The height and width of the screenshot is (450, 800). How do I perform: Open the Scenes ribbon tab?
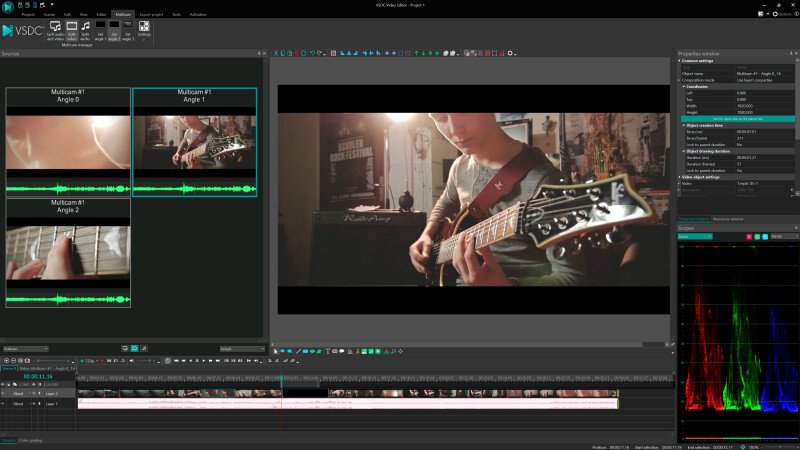click(x=49, y=15)
